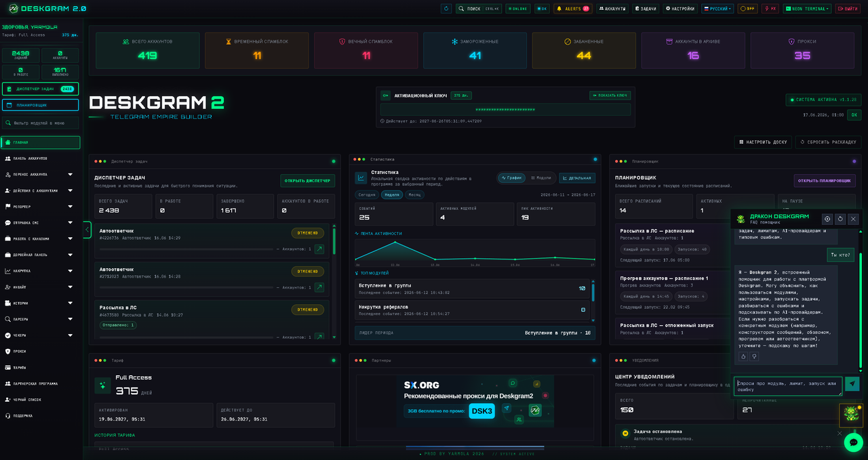Click the Замороженные snowflake icon
Viewport: 868px width, 460px height.
pos(455,42)
